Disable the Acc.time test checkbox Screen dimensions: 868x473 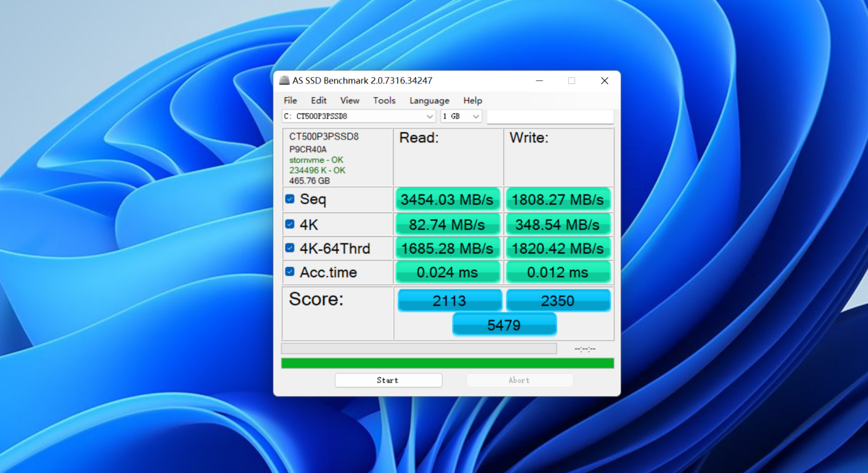(290, 272)
